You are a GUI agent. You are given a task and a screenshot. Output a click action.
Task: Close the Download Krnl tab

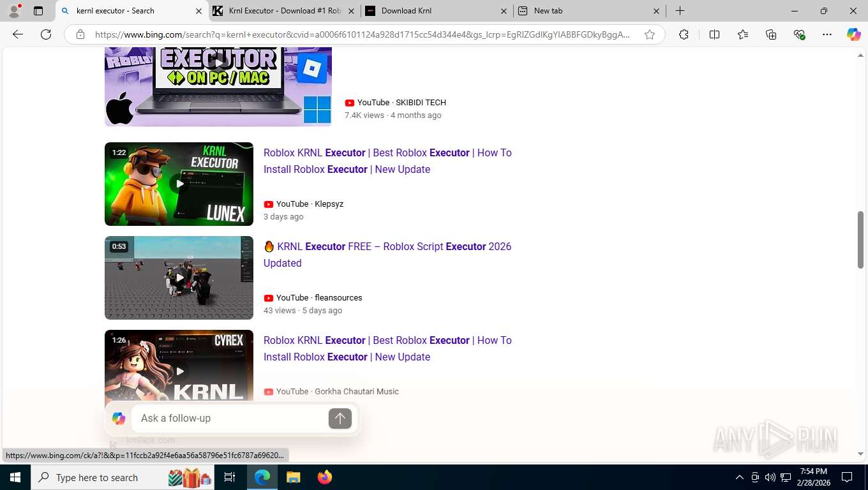pos(504,11)
